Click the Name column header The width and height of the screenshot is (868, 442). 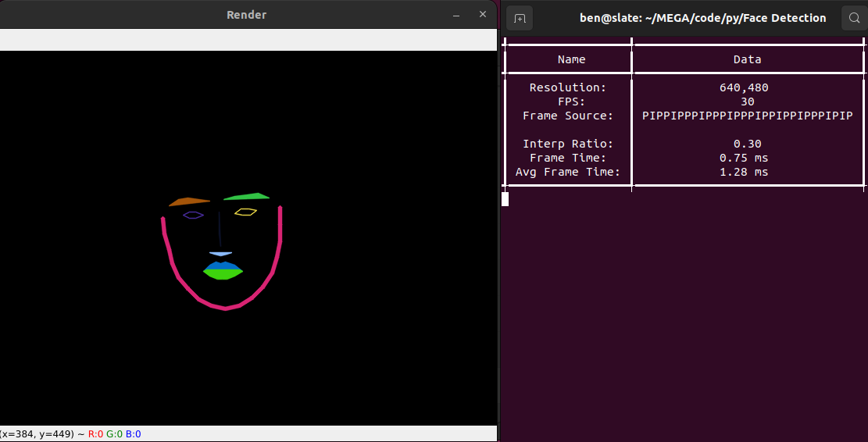[x=571, y=59]
